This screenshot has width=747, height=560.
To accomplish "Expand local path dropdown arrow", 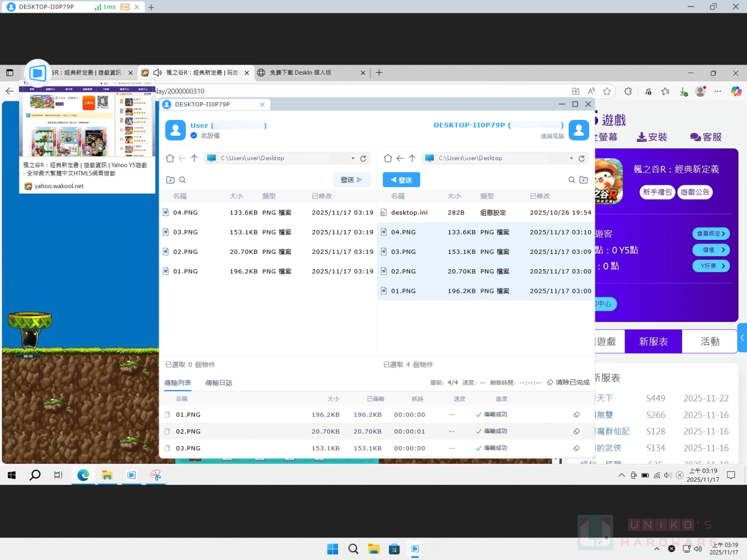I will pos(353,158).
